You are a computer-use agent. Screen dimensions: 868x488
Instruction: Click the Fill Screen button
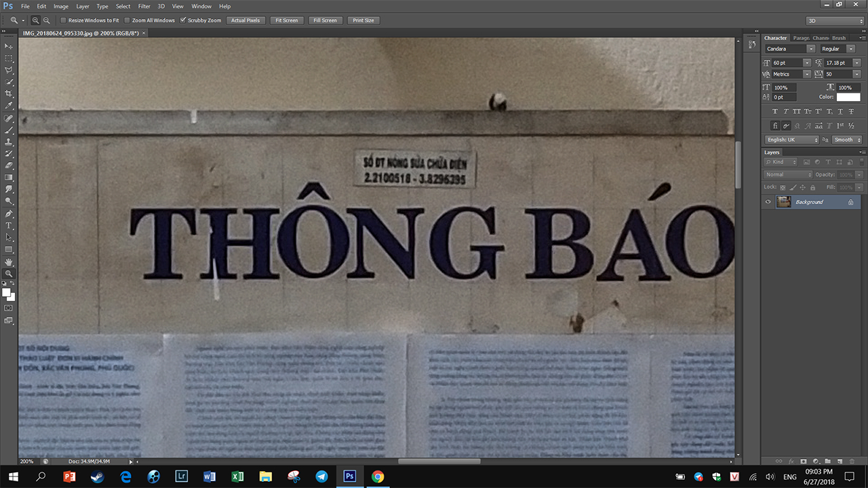(x=325, y=20)
